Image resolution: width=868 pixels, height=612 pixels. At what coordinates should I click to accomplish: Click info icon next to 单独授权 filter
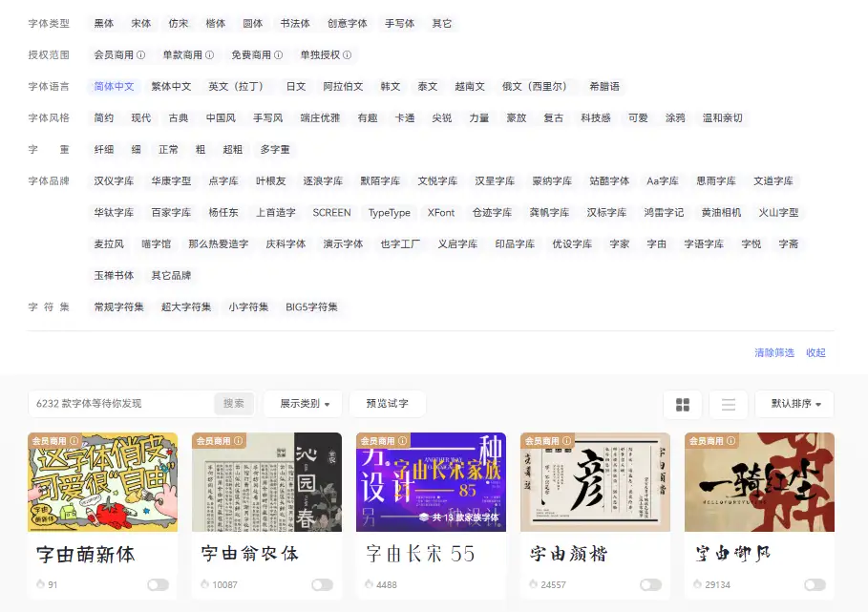[347, 54]
